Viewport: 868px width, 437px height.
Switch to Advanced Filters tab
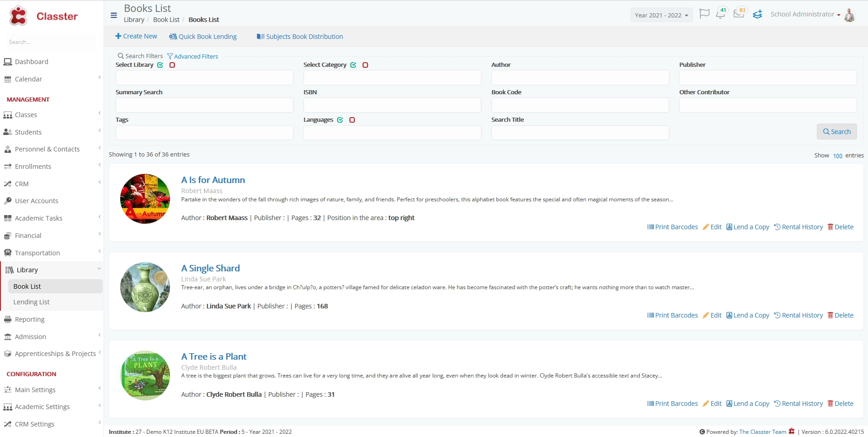tap(192, 56)
